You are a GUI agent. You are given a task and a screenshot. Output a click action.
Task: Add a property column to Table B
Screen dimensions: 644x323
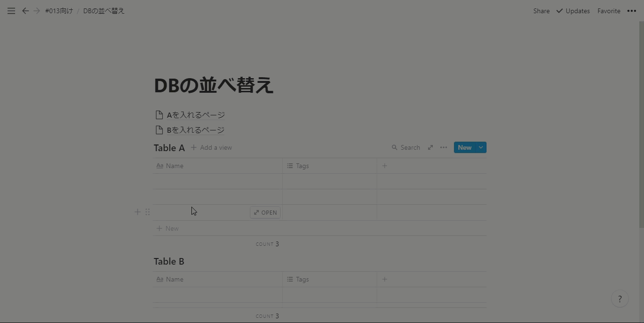tap(385, 279)
